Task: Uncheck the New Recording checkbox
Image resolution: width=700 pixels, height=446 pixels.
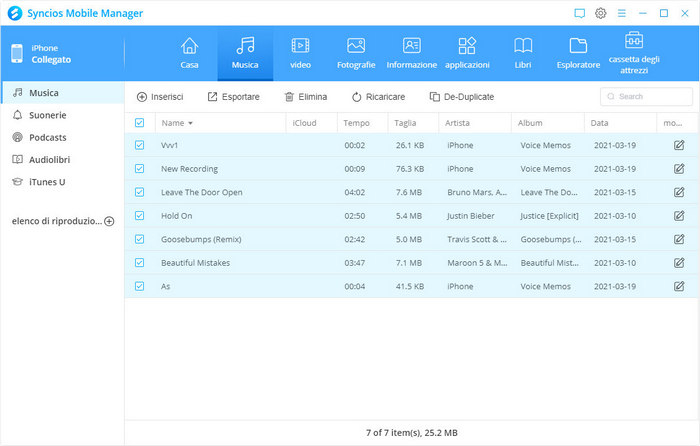Action: click(139, 169)
